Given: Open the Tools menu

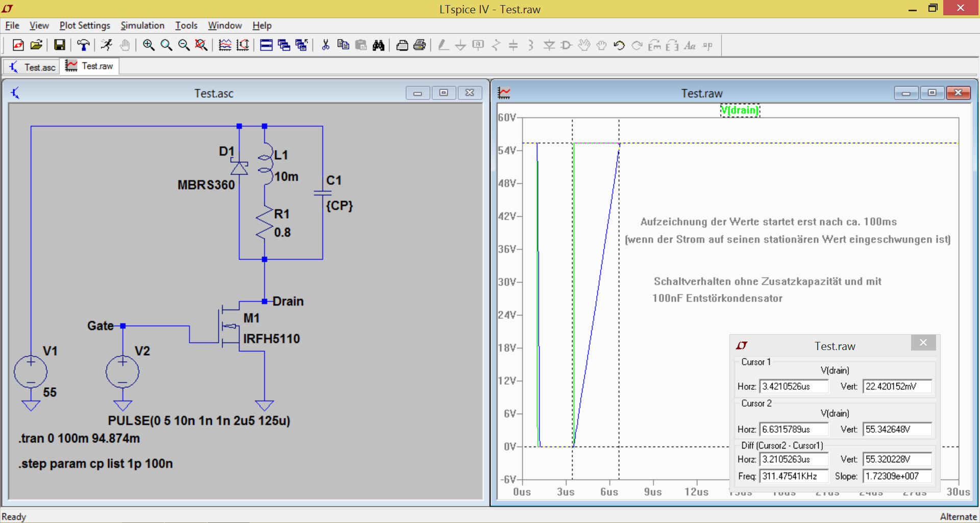Looking at the screenshot, I should [186, 26].
